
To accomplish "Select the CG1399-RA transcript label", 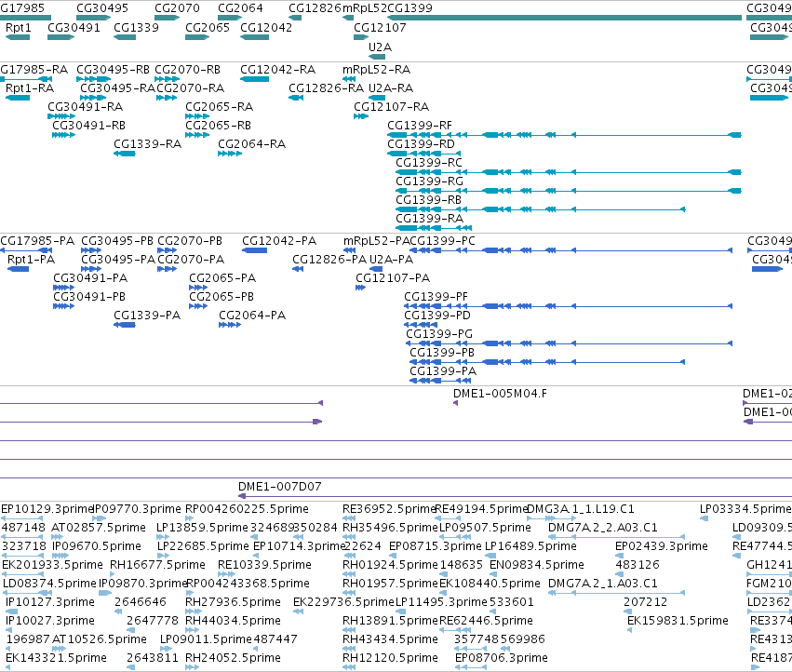I will tap(429, 219).
